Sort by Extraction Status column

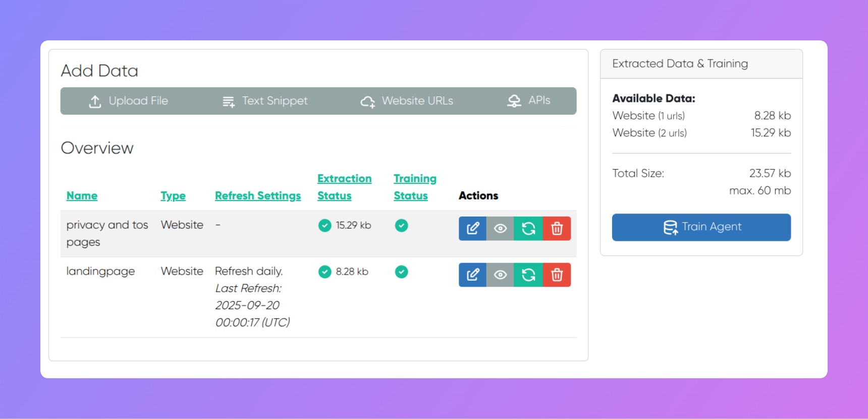344,187
